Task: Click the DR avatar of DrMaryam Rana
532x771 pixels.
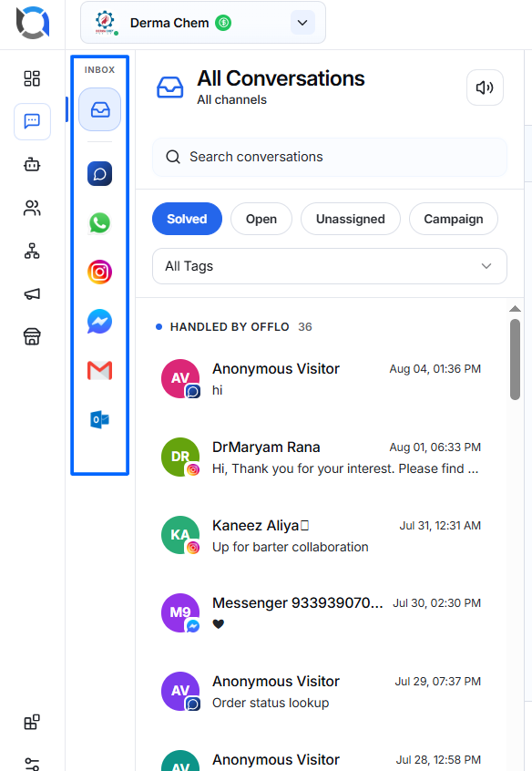Action: click(x=180, y=457)
